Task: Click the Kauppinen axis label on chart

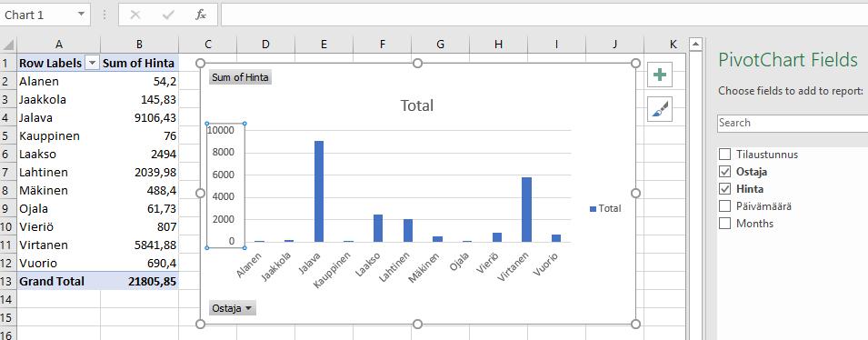Action: point(333,271)
